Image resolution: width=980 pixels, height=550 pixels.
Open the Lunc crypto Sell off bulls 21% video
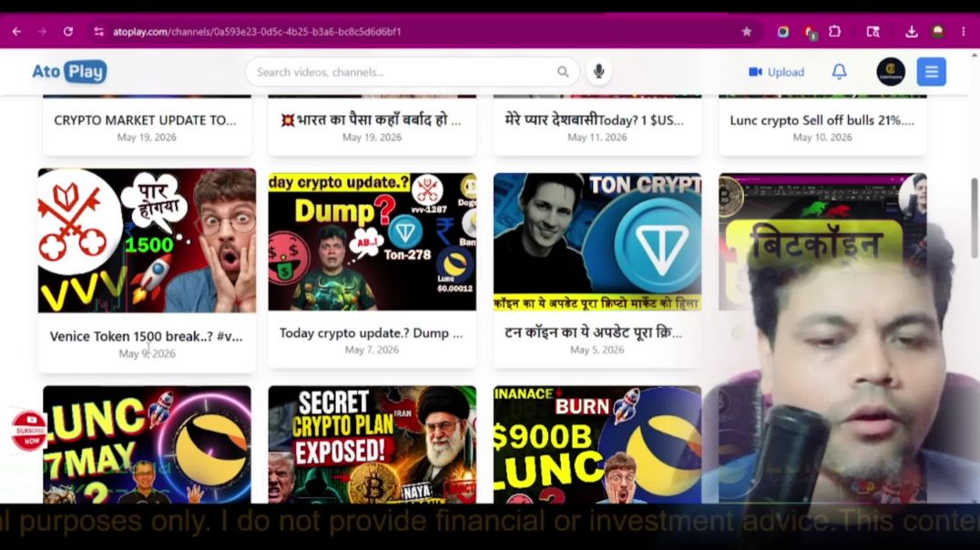[x=822, y=120]
